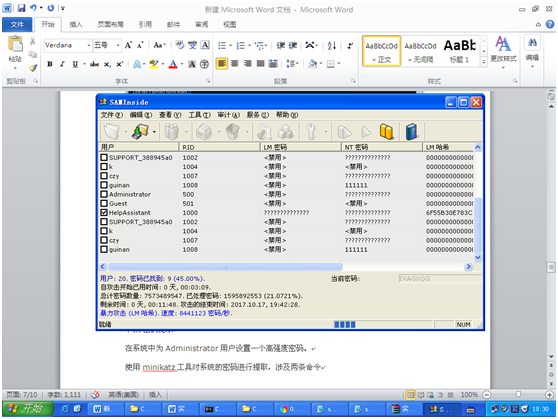Viewport: 558px width, 419px height.
Task: Click the zoom in plus button
Action: click(549, 394)
